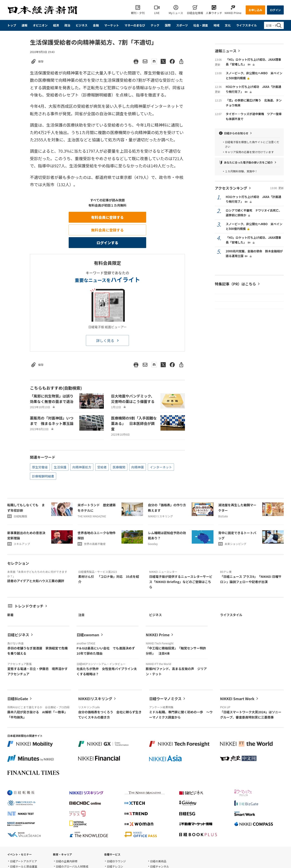Open 日経会社情報 chart icon
Viewport: 291px width, 868px height.
click(195, 7)
